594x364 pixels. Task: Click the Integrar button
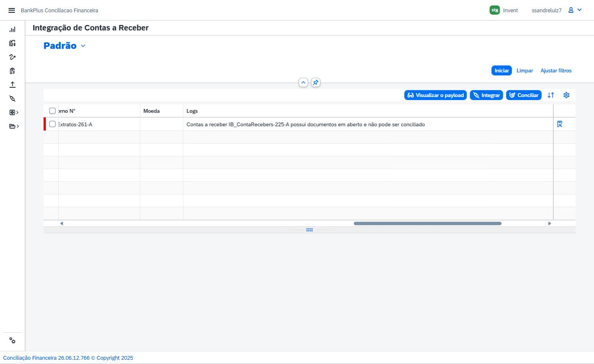pos(486,95)
